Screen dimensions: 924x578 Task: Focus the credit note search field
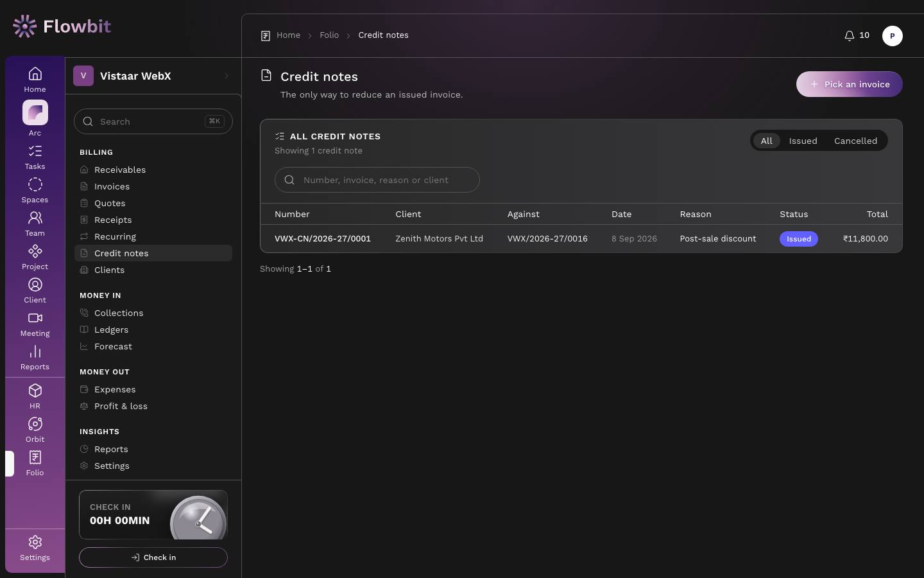pyautogui.click(x=377, y=180)
